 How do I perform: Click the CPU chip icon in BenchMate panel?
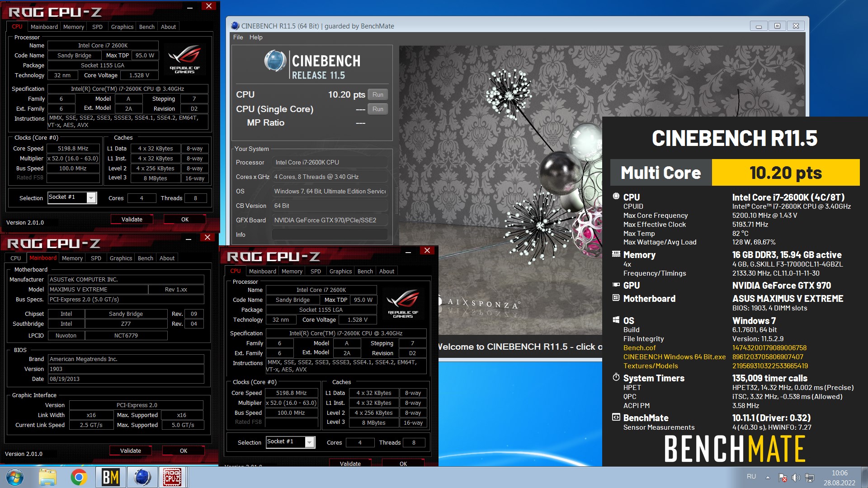pos(616,197)
